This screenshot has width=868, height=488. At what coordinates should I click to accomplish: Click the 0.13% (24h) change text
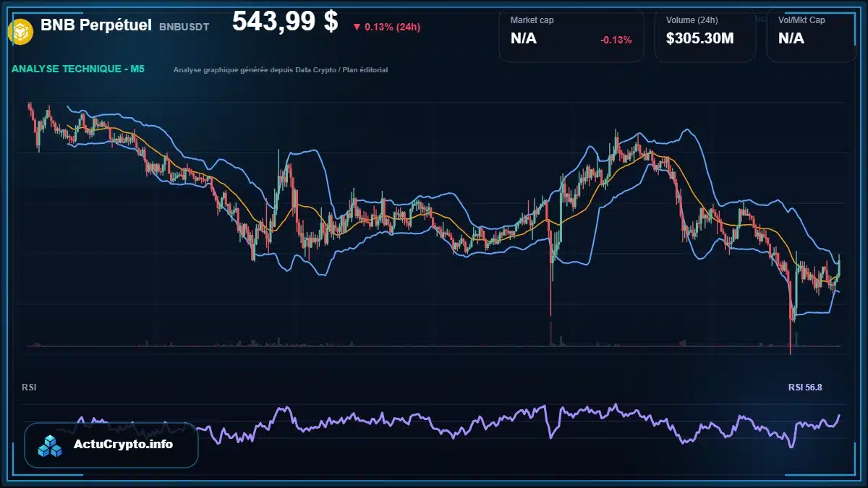pos(392,27)
